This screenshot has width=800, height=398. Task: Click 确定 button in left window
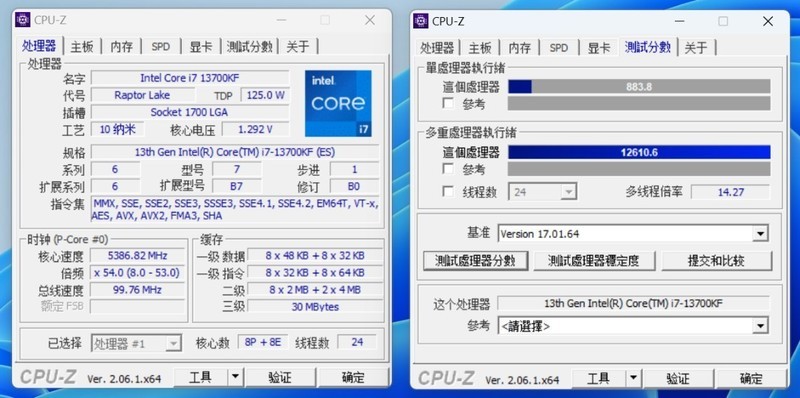pyautogui.click(x=353, y=378)
